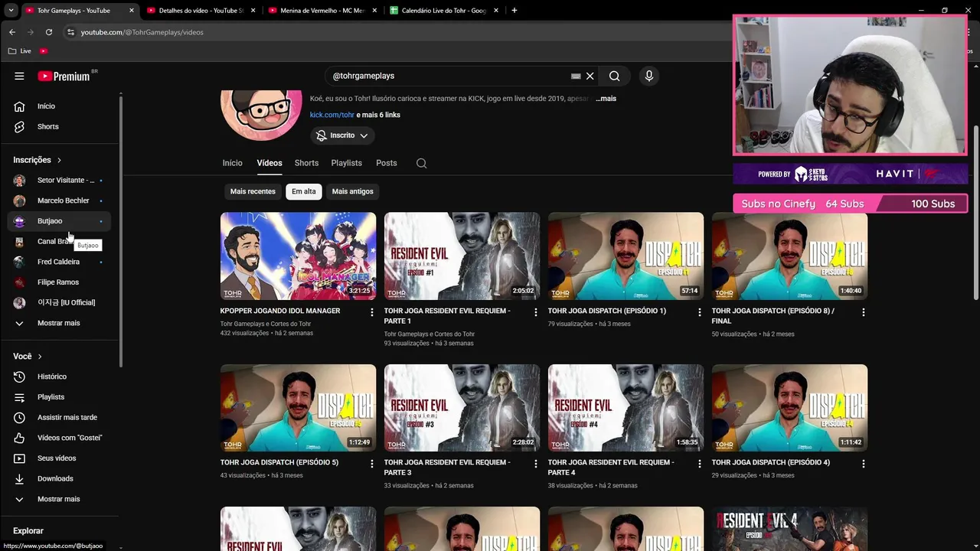This screenshot has height=551, width=980.
Task: Open options for KPOPPER JOGANDO IDOL MANAGER
Action: click(x=372, y=312)
